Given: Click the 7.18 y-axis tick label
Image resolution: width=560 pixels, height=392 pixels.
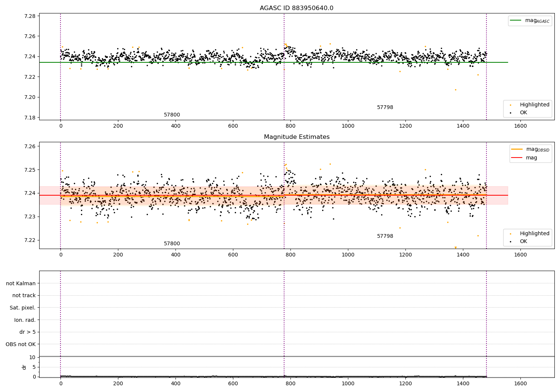Looking at the screenshot, I should [x=29, y=118].
